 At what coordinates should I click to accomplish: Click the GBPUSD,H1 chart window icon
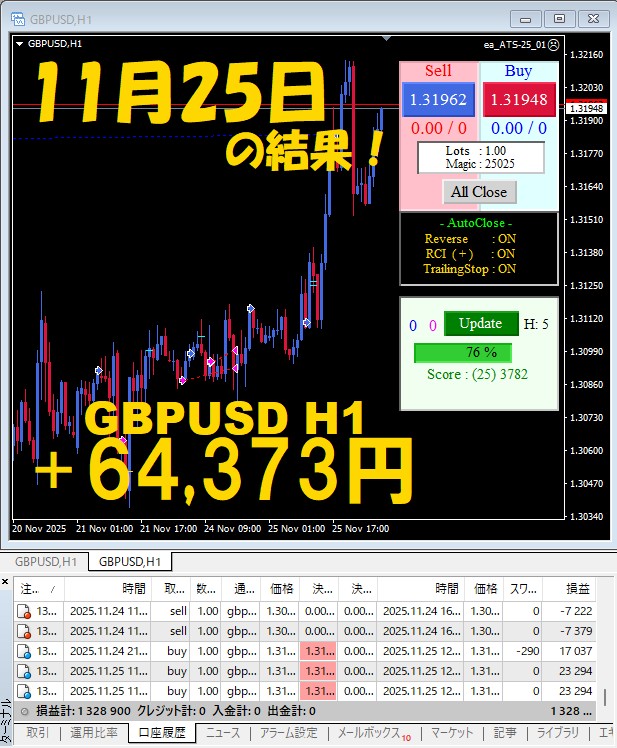point(18,19)
